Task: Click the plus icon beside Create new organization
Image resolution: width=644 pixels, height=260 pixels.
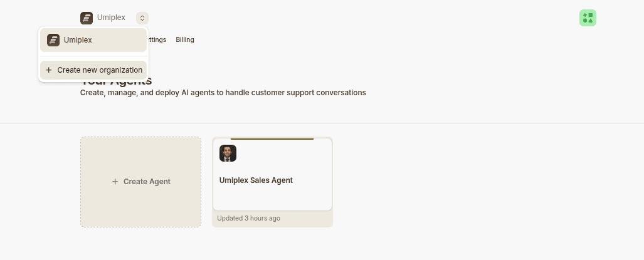Action: click(x=49, y=70)
